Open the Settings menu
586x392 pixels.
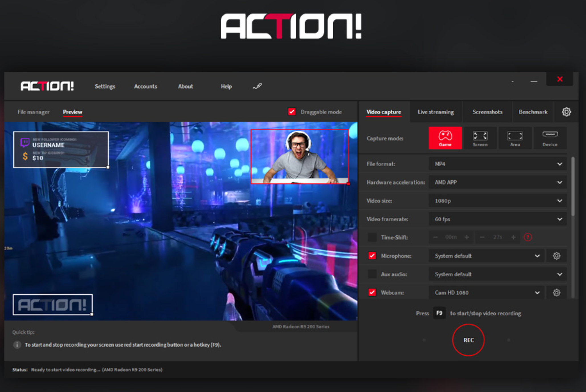click(105, 86)
